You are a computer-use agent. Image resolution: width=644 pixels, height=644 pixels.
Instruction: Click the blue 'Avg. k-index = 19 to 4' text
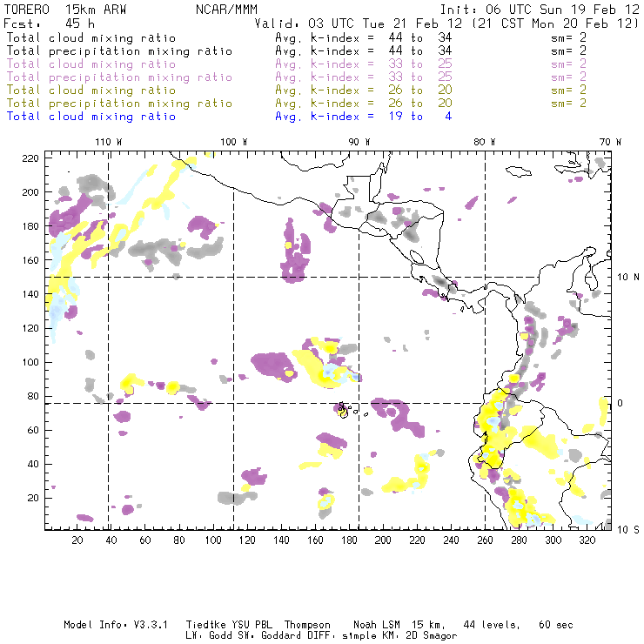(364, 117)
